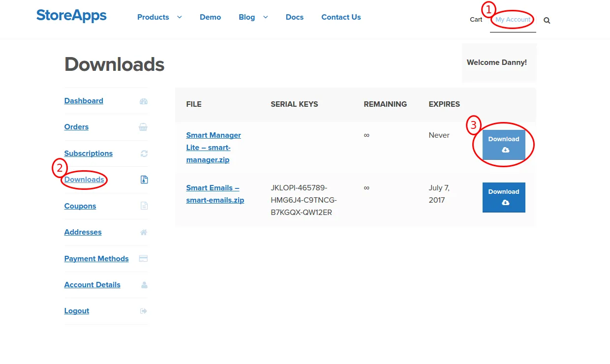Open the Contact Us page
The image size is (610, 364).
pos(341,17)
